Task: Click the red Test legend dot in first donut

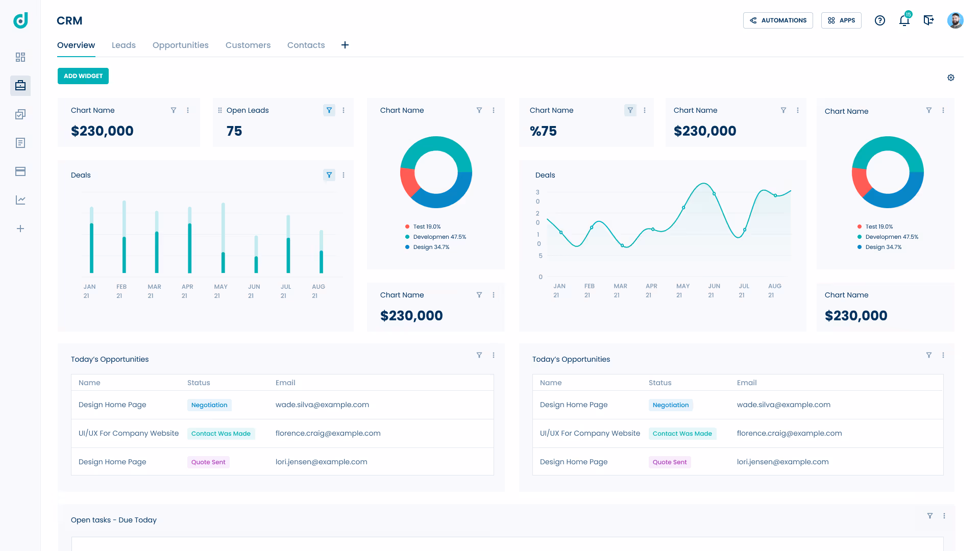Action: pyautogui.click(x=407, y=227)
